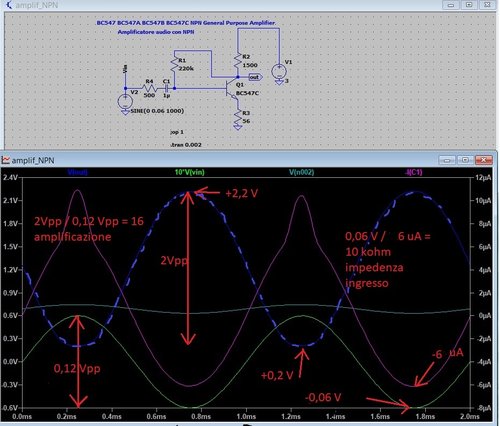
Task: Click the Vin net label above V2
Action: point(125,69)
